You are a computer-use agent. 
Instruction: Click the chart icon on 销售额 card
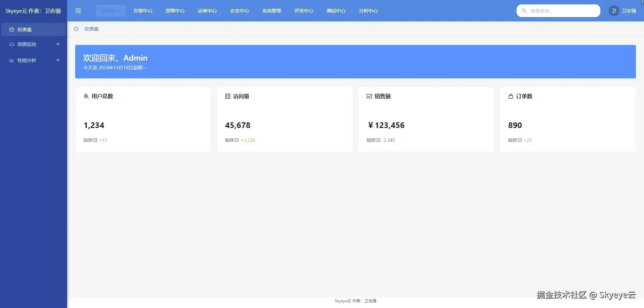pos(369,96)
